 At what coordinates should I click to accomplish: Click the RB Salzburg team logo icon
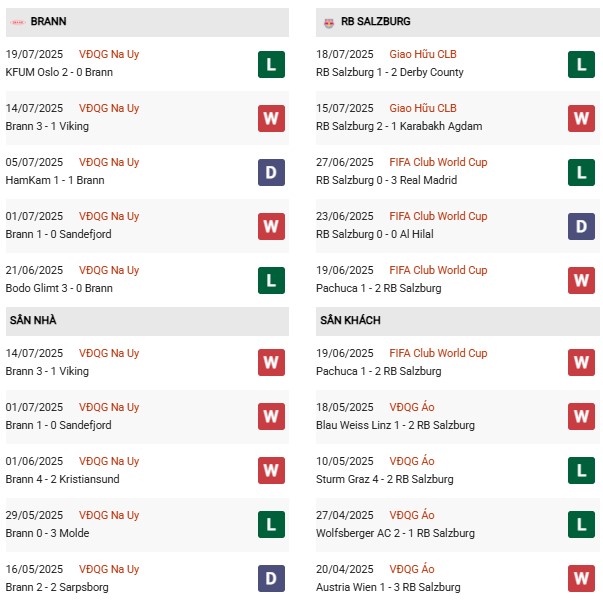(328, 21)
